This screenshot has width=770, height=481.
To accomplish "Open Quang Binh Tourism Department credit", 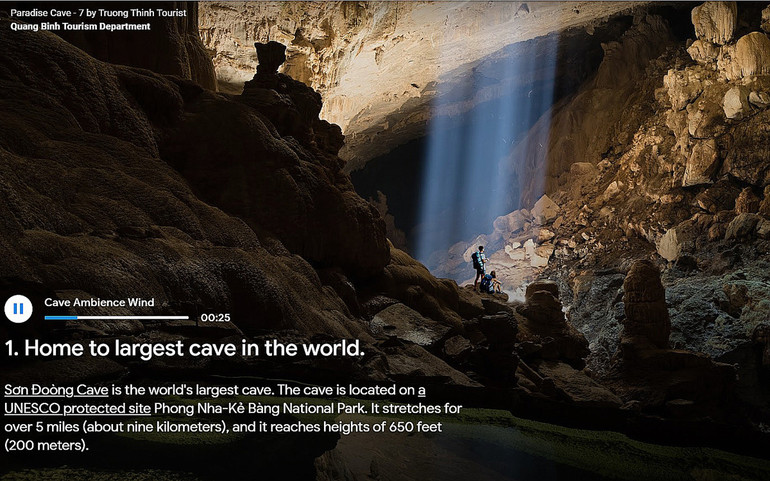I will [80, 27].
